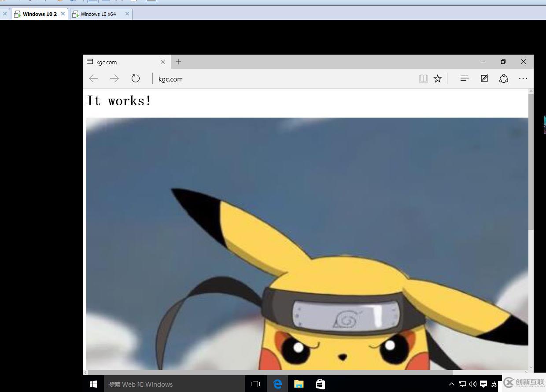This screenshot has height=392, width=546.
Task: Open the Windows Start menu
Action: tap(93, 384)
